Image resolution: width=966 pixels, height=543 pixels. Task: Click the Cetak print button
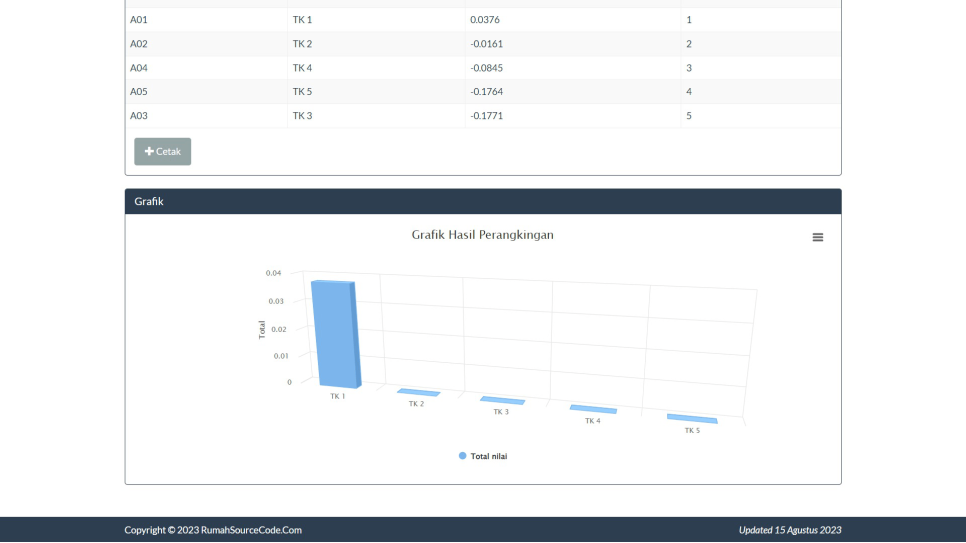click(x=163, y=151)
